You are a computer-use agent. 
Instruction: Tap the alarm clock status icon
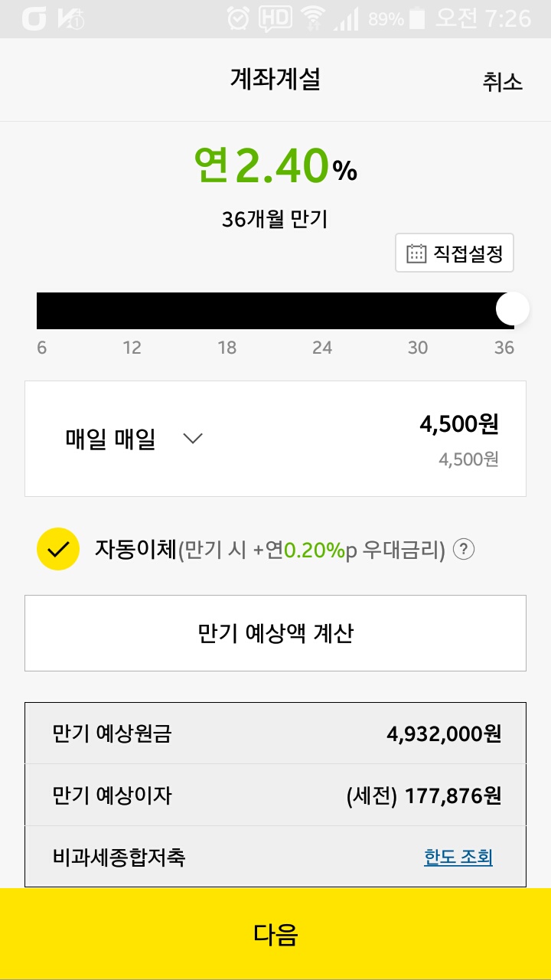(239, 18)
